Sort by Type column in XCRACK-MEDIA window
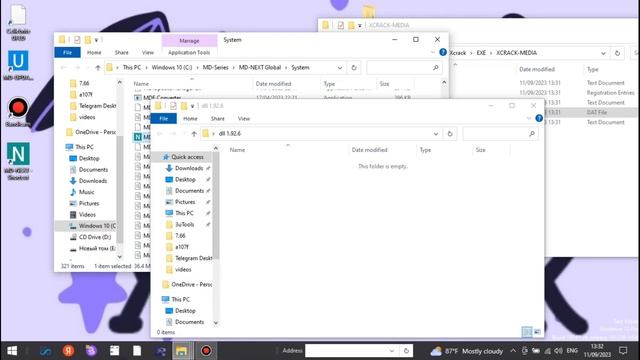Image resolution: width=640 pixels, height=360 pixels. (592, 69)
